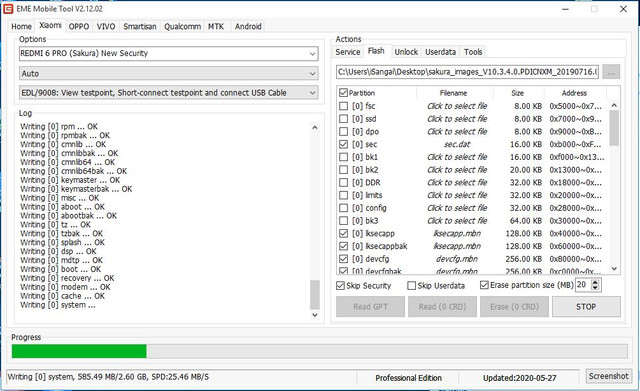640x391 pixels.
Task: Open the REDMI 6 PRO model dropdown
Action: 169,53
